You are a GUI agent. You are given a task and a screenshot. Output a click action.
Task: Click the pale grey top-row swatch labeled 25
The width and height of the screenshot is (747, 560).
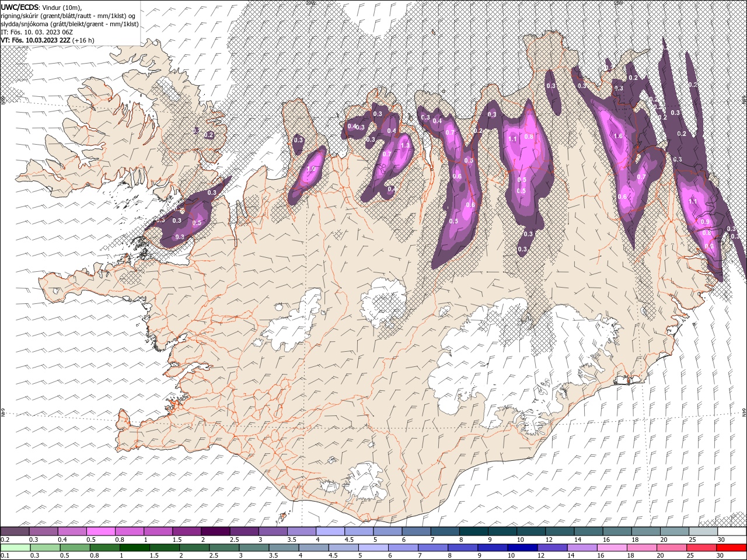click(x=703, y=531)
